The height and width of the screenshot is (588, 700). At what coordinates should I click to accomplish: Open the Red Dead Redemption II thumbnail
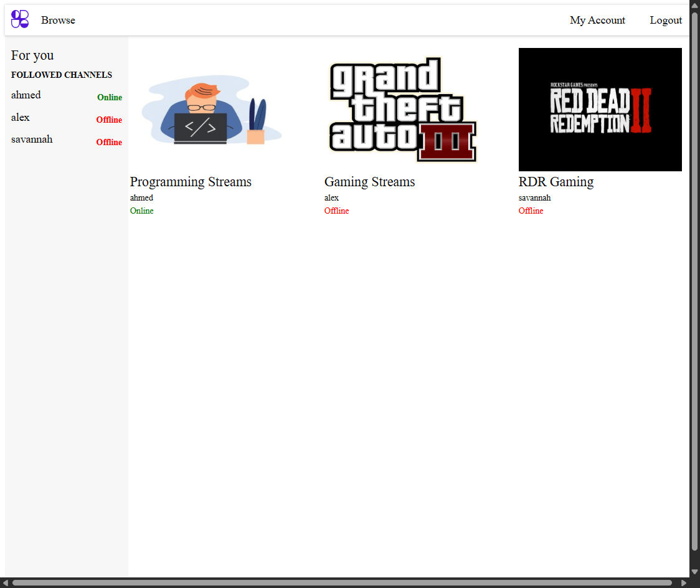coord(600,110)
